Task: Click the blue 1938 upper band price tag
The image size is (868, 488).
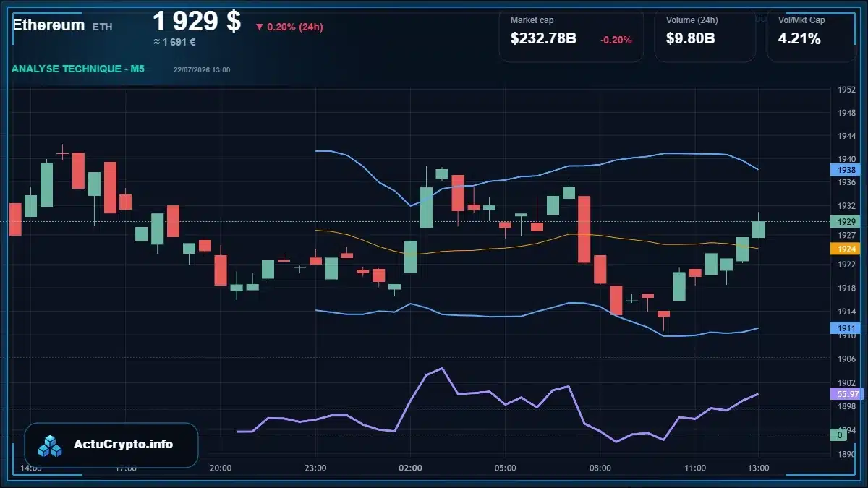Action: point(845,170)
